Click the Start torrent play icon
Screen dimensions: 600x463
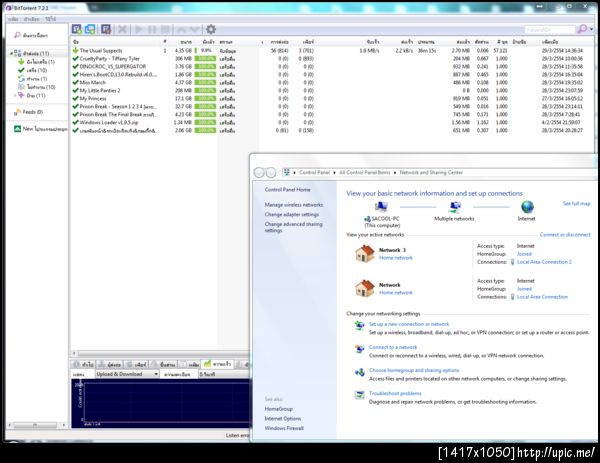click(139, 29)
